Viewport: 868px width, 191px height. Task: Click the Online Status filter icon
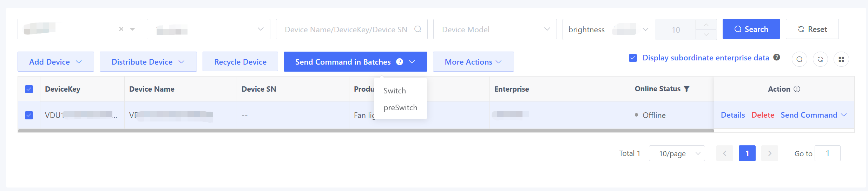pos(687,89)
